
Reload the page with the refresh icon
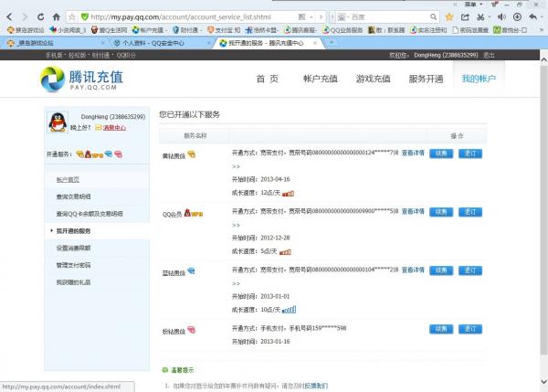pos(40,16)
